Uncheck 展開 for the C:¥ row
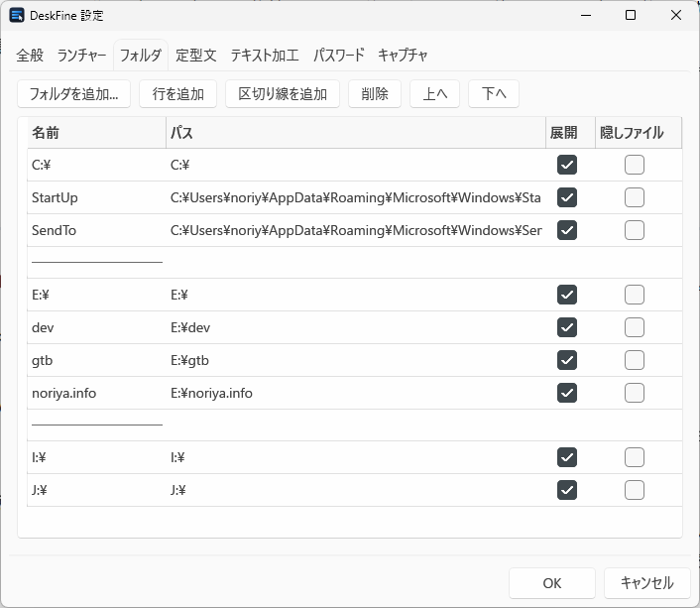The height and width of the screenshot is (608, 700). click(x=567, y=165)
